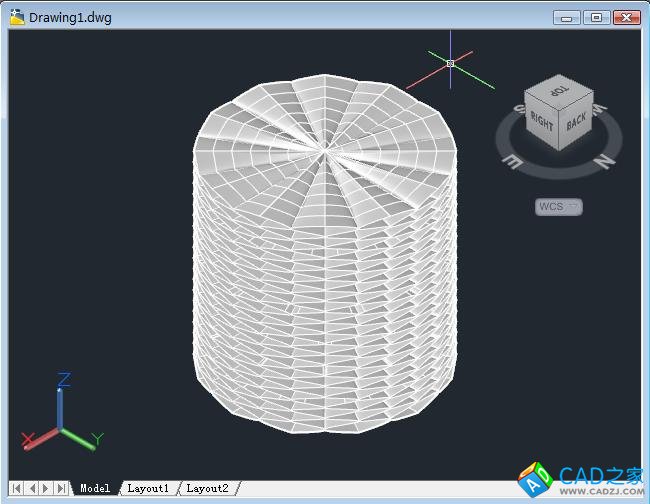650x504 pixels.
Task: Open the Layout2 tab
Action: point(207,488)
